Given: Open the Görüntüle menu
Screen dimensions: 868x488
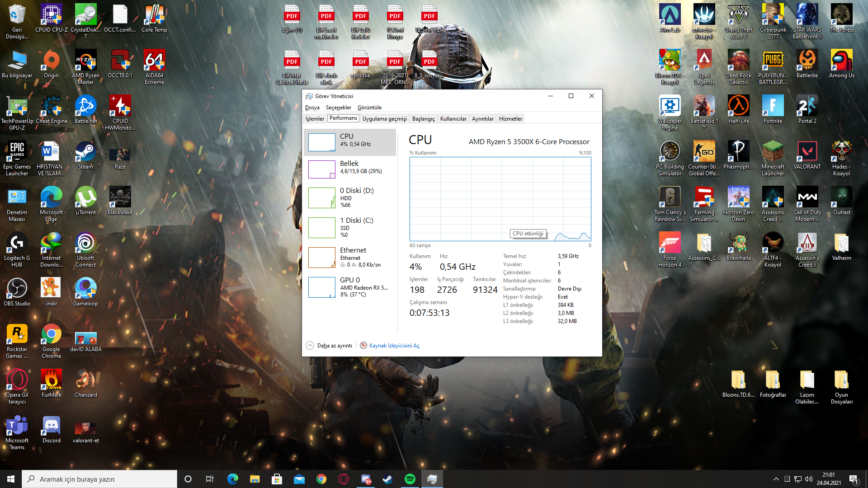Looking at the screenshot, I should (369, 108).
